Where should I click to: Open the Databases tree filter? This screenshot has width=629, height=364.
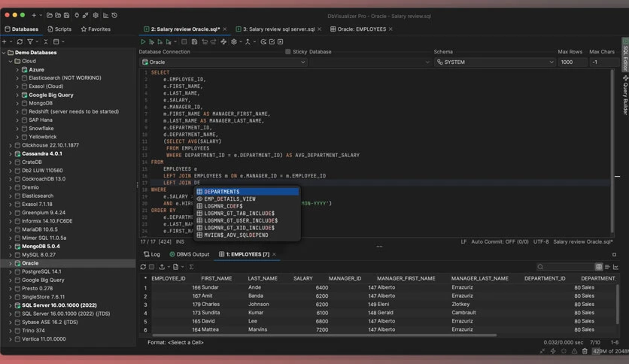(x=30, y=41)
